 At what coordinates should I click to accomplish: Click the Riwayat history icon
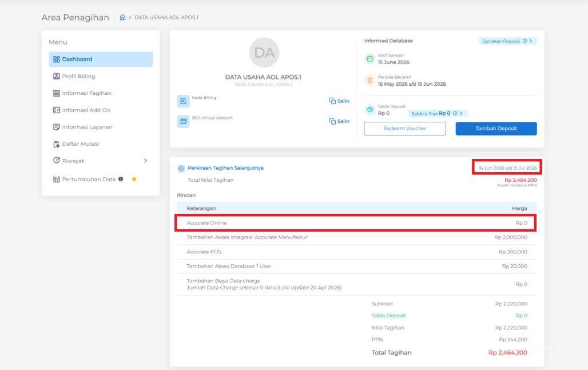coord(56,160)
